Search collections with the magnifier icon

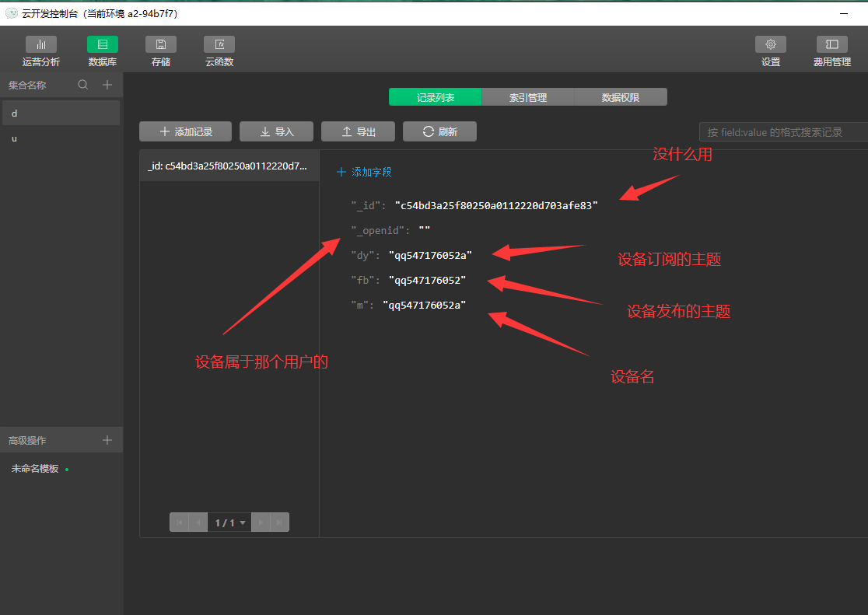(x=83, y=85)
